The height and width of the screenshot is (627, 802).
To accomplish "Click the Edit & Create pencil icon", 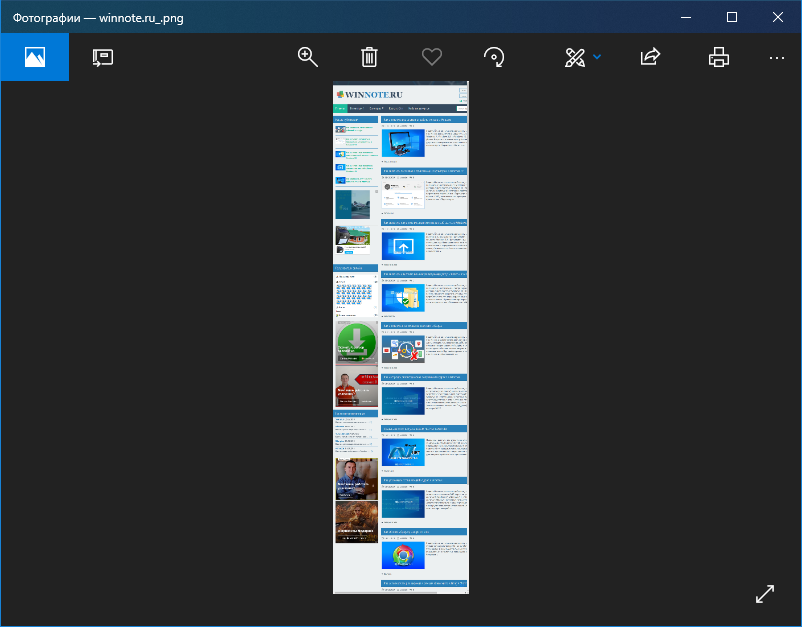I will coord(575,57).
